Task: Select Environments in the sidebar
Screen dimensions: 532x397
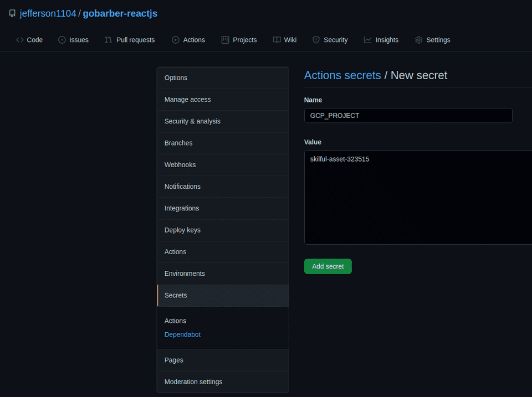Action: [x=185, y=274]
